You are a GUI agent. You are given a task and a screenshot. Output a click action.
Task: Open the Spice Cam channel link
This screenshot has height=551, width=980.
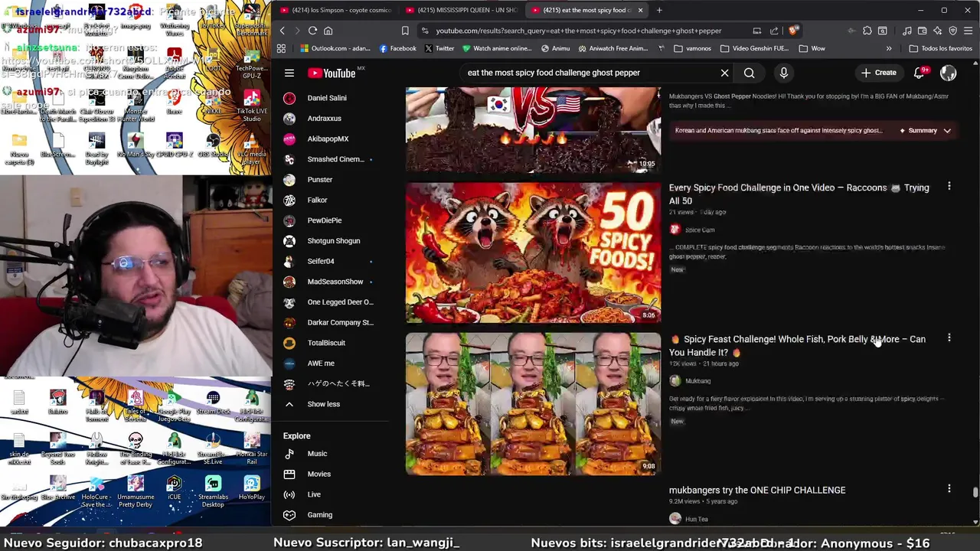pos(700,230)
